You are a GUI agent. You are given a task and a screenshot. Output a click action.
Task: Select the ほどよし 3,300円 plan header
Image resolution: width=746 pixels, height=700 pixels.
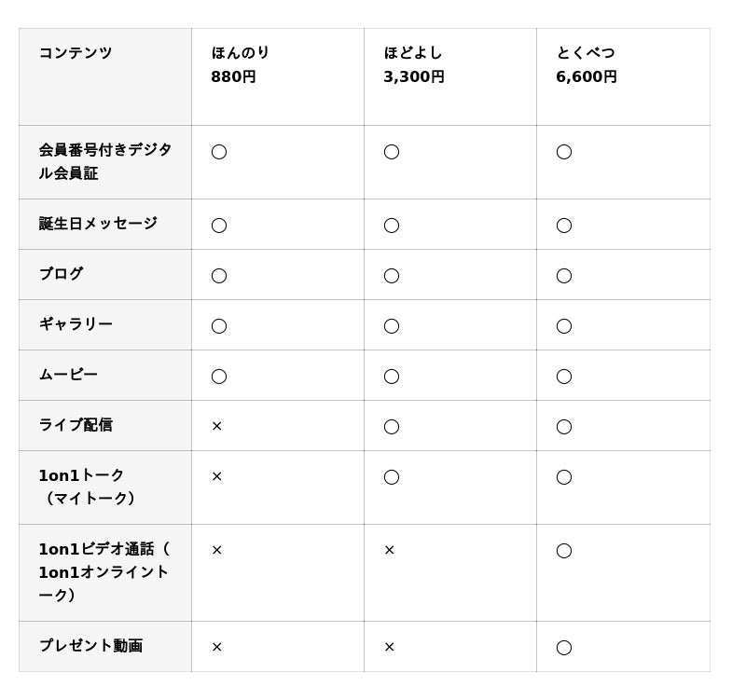pyautogui.click(x=414, y=64)
